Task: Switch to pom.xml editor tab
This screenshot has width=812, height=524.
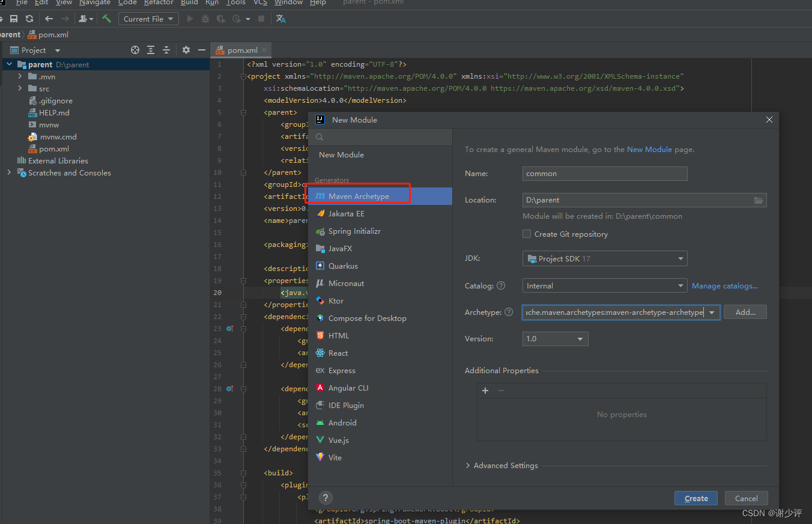Action: pyautogui.click(x=241, y=50)
